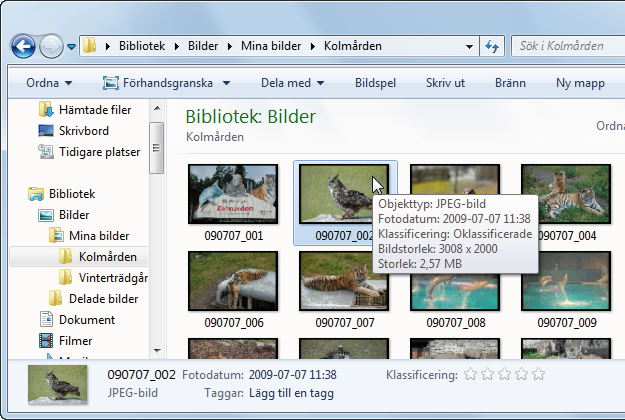Open the address bar history dropdown
This screenshot has height=420, width=625.
[x=470, y=47]
